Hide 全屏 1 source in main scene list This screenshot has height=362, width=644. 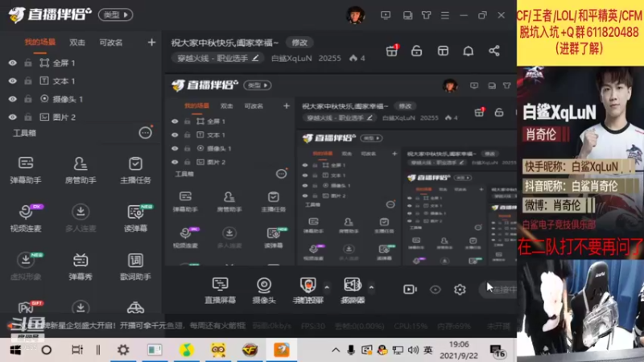click(x=13, y=63)
